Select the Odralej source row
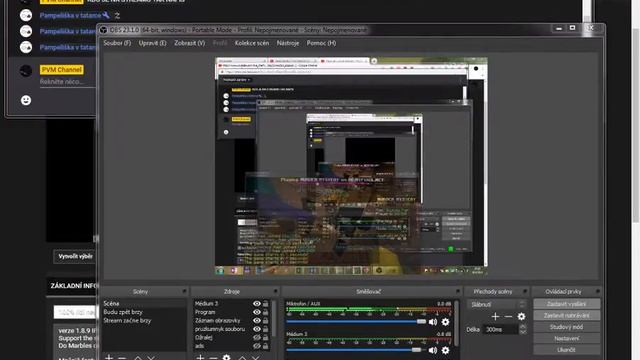This screenshot has width=640, height=360. 231,338
